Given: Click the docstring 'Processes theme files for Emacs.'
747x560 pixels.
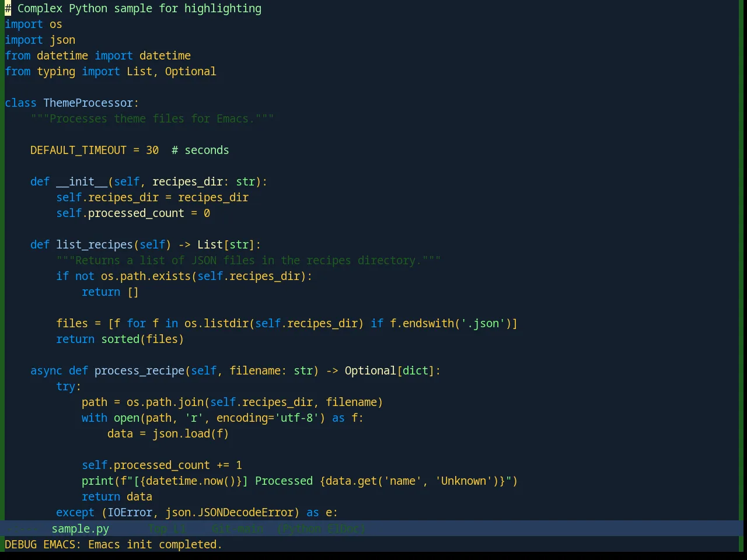Looking at the screenshot, I should point(152,119).
